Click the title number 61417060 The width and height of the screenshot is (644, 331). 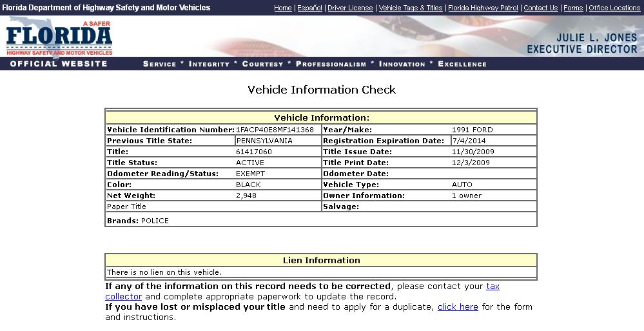click(x=254, y=152)
